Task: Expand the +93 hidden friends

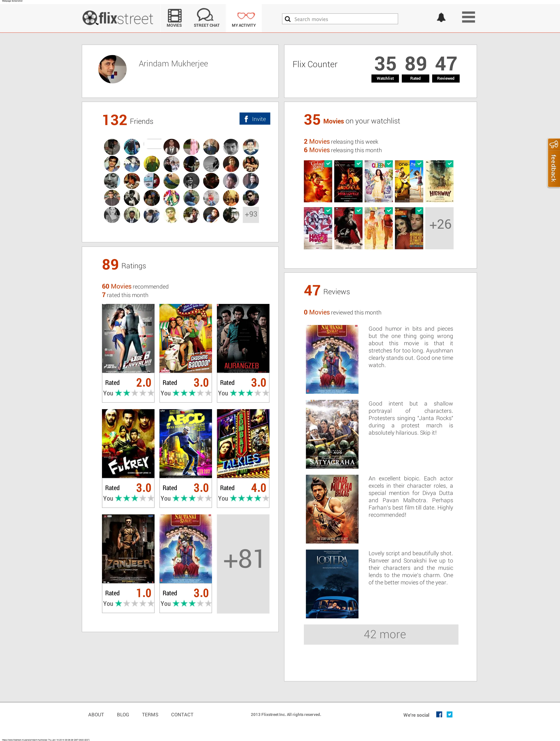Action: [250, 214]
